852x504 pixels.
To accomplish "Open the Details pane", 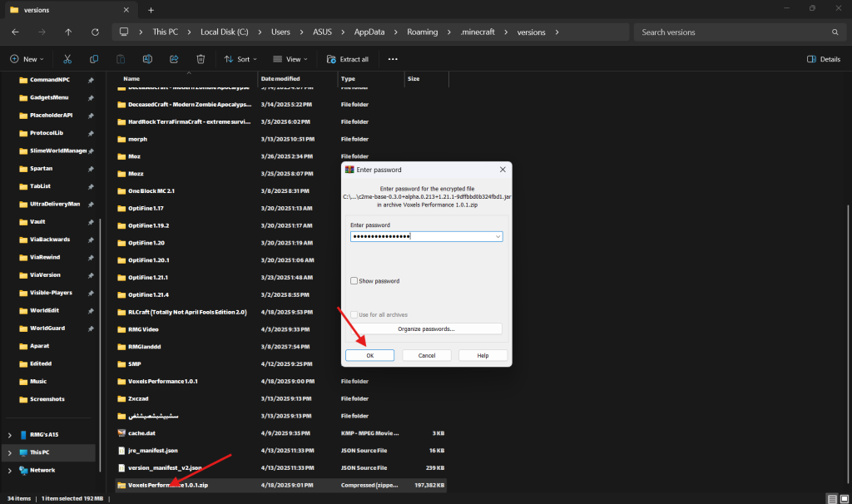I will pyautogui.click(x=824, y=59).
